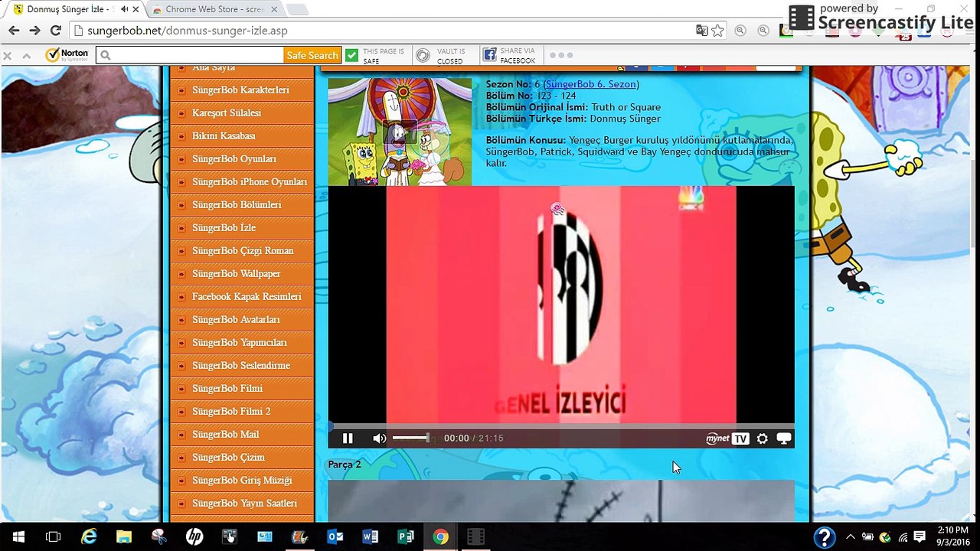
Task: Collapse the Norton toolbar with the chevron
Action: point(26,56)
